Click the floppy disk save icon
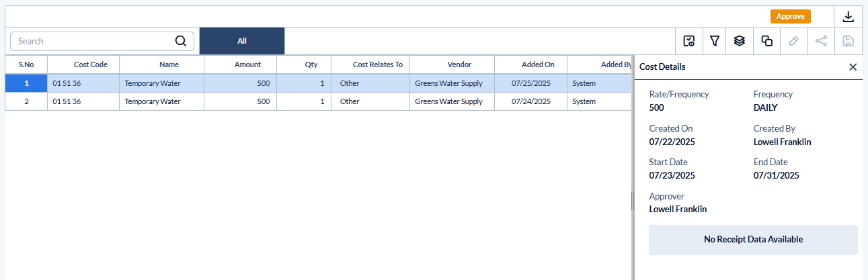The image size is (868, 280). pos(849,41)
